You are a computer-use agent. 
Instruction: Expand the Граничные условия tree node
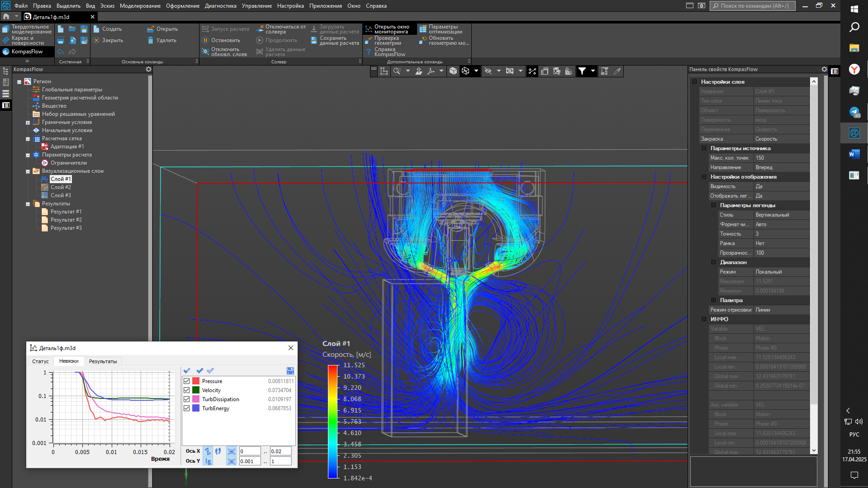click(x=28, y=123)
